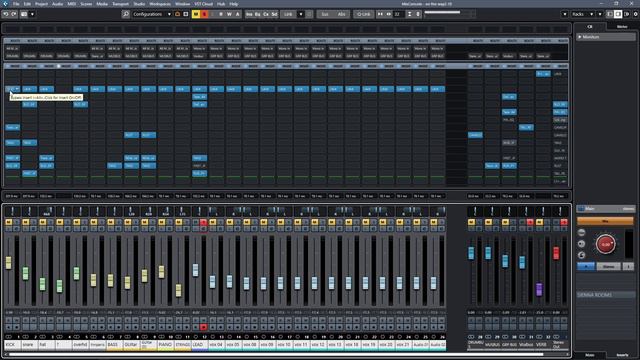The width and height of the screenshot is (640, 360).
Task: Click bottom round icon left of level knob
Action: [x=582, y=255]
